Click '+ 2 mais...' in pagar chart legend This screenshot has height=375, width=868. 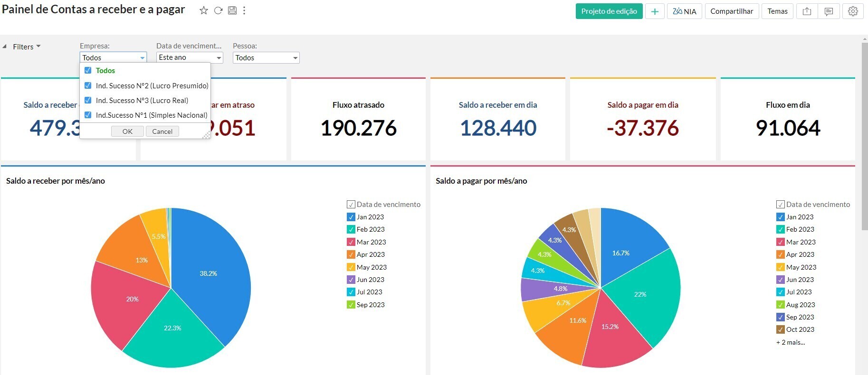791,342
